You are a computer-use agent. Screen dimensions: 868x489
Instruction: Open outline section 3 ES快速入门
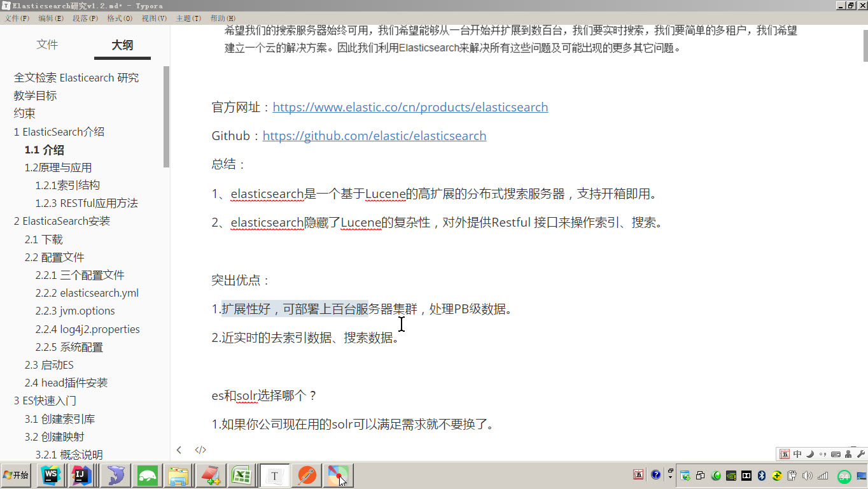pyautogui.click(x=45, y=400)
